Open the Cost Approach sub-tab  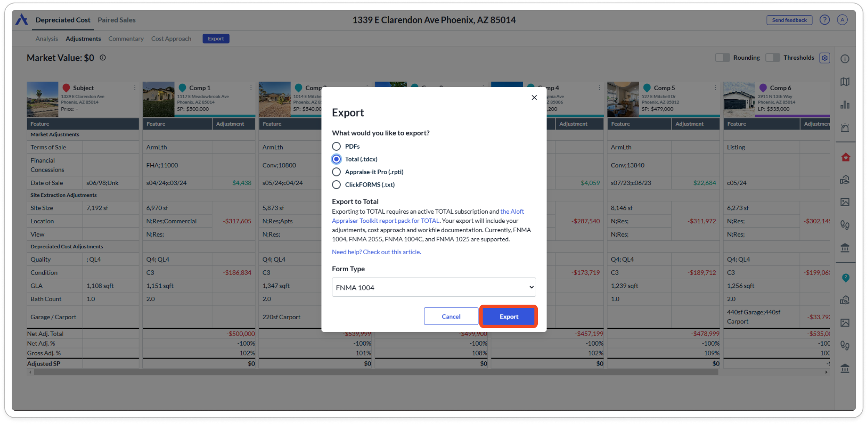point(171,39)
